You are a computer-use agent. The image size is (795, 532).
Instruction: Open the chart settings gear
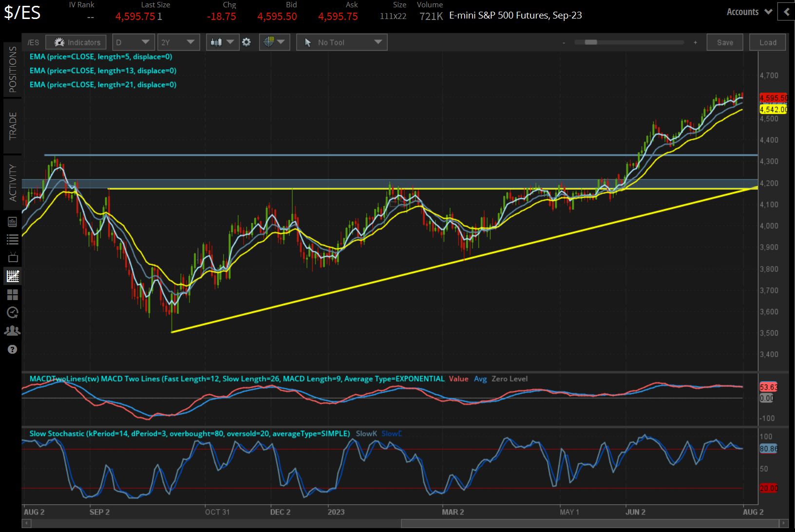pos(247,42)
